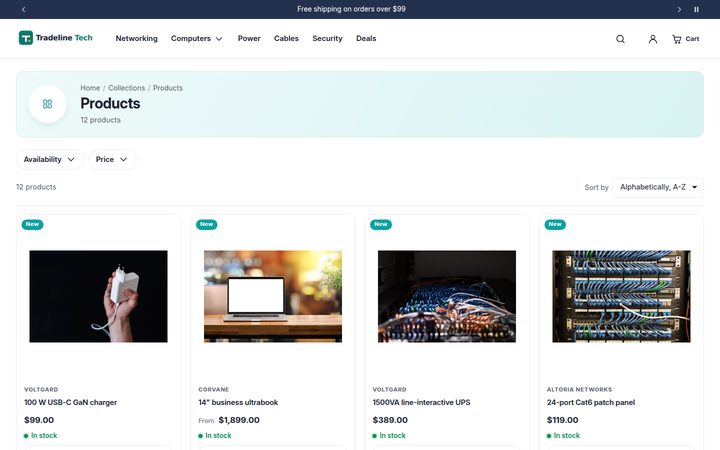Go to the Cables category

[286, 39]
